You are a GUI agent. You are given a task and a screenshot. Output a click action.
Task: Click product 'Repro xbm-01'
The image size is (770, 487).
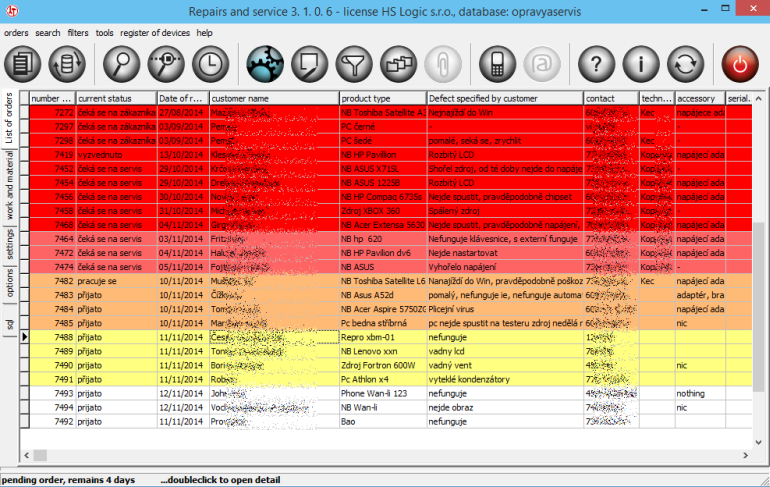383,337
